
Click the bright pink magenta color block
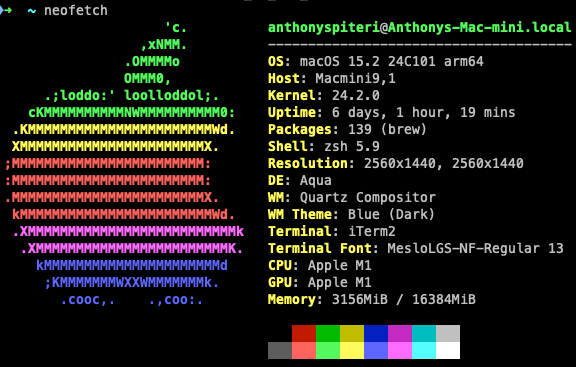point(400,350)
